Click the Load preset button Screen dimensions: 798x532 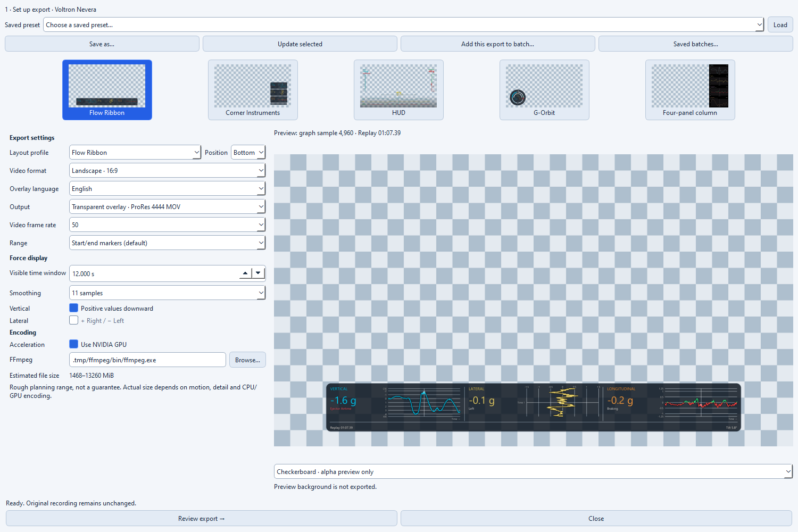[x=780, y=25]
